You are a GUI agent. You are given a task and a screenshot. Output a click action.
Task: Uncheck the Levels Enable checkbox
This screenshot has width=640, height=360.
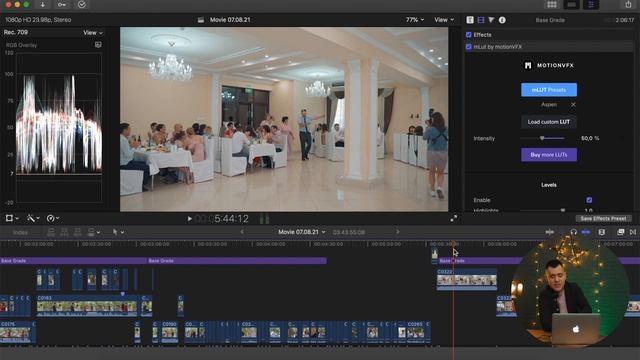589,200
